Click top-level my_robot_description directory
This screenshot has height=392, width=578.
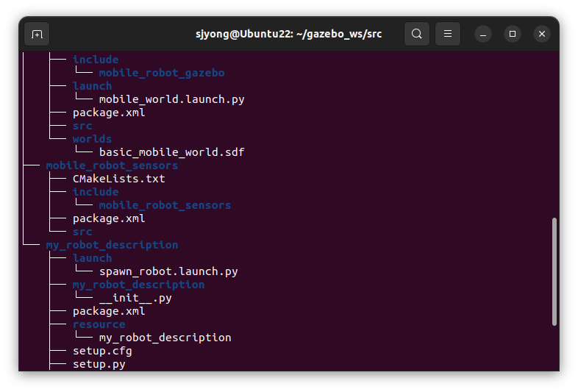[112, 245]
